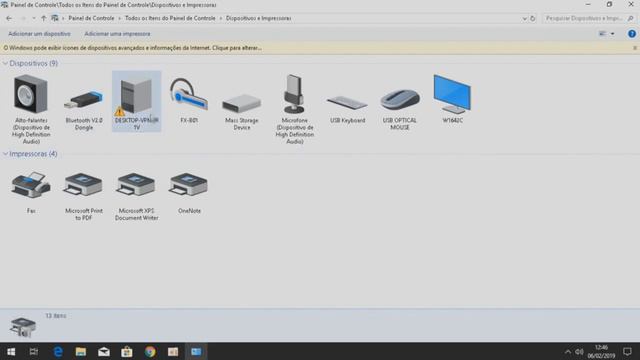Collapse the Impressoras (4) group
Viewport: 640px width, 360px height.
5,154
